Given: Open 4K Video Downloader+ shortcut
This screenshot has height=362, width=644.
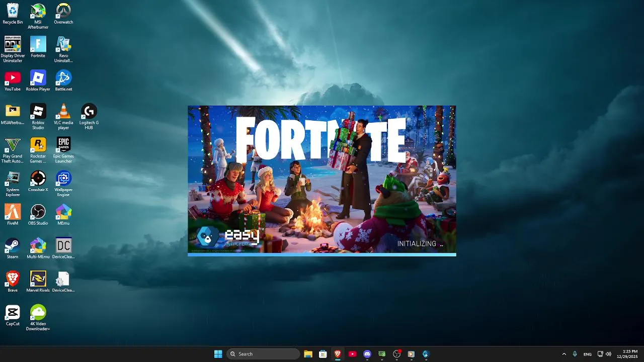Looking at the screenshot, I should point(38,318).
